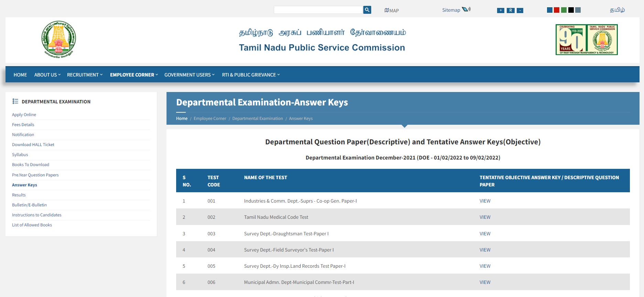Image resolution: width=644 pixels, height=297 pixels.
Task: Open Bulletin/E-Bulletin sidebar link
Action: tap(29, 205)
